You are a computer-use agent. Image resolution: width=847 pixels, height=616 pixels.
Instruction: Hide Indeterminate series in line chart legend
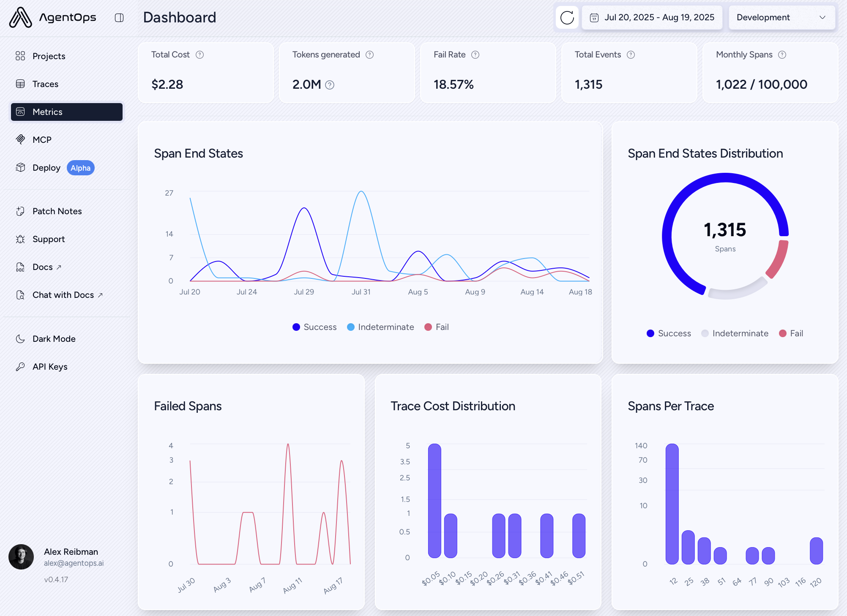[x=380, y=327]
